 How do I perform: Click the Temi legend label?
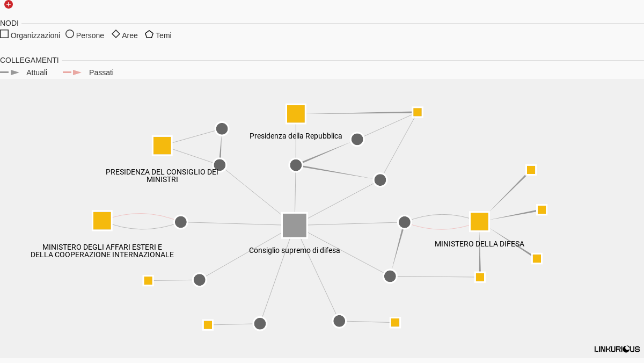tap(164, 35)
